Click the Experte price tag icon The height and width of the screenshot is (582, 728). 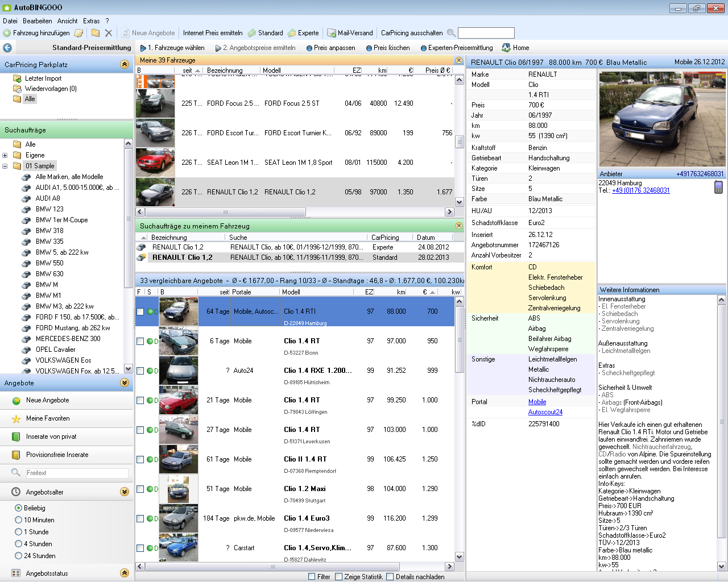click(x=292, y=33)
